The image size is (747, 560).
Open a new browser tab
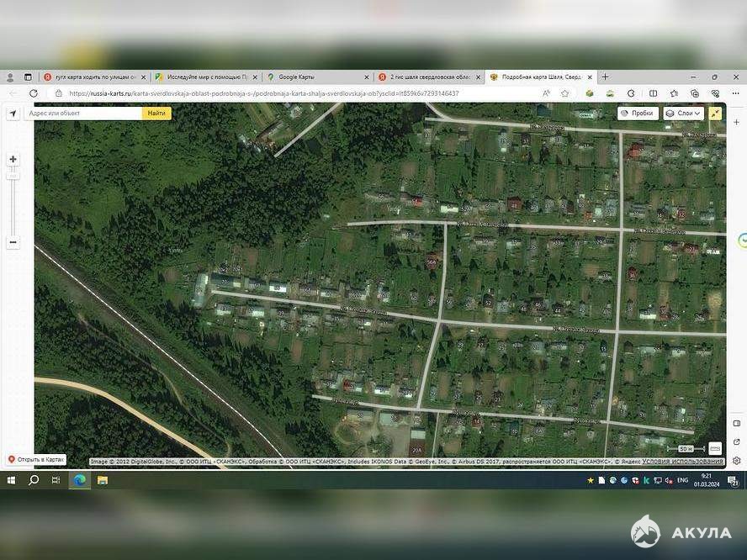click(x=605, y=77)
